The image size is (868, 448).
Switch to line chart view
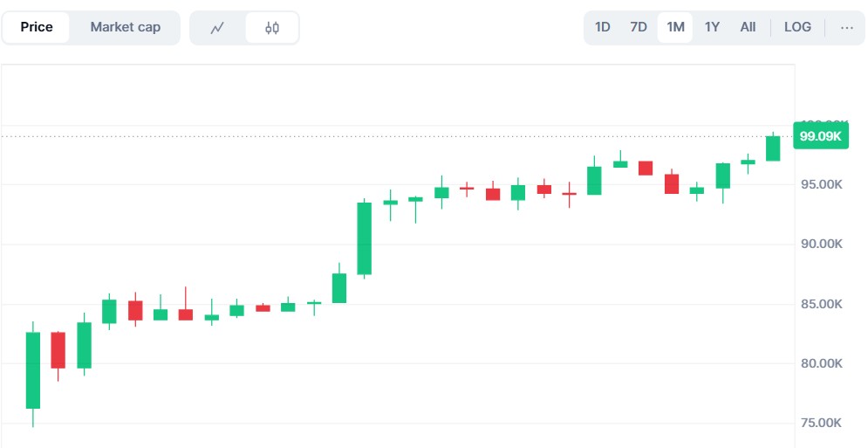coord(217,28)
